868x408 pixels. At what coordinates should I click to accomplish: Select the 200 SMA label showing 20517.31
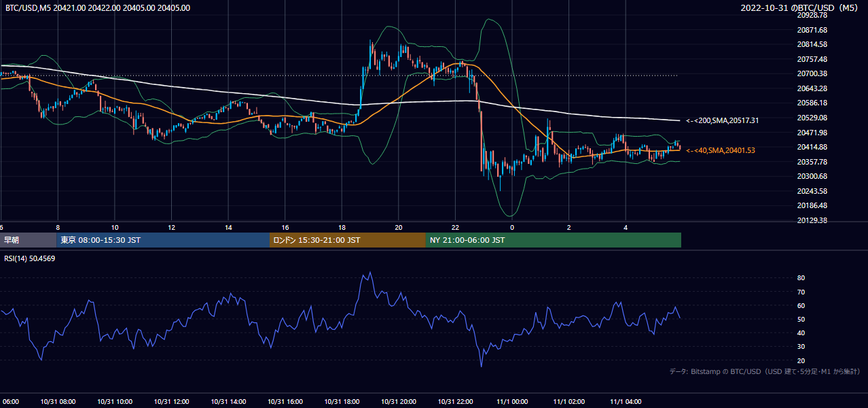coord(722,120)
